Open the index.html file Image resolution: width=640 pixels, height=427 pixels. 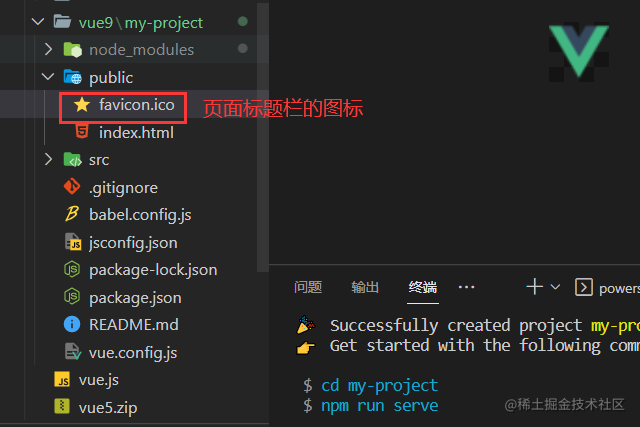pos(136,133)
